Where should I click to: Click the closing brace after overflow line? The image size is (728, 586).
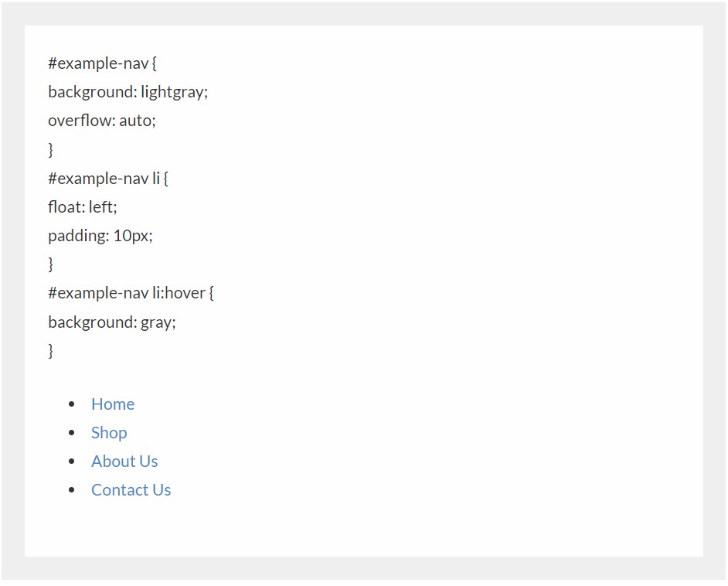(51, 149)
